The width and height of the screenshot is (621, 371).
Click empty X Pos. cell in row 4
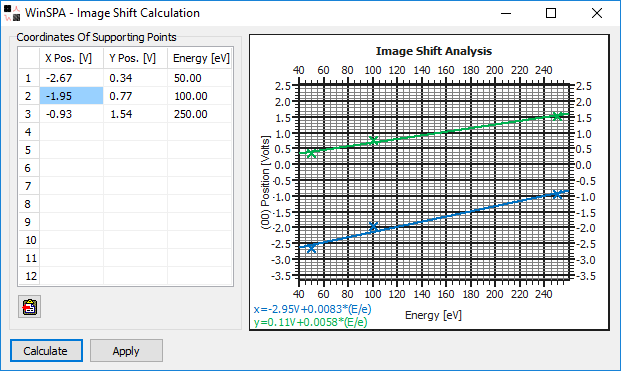[71, 132]
